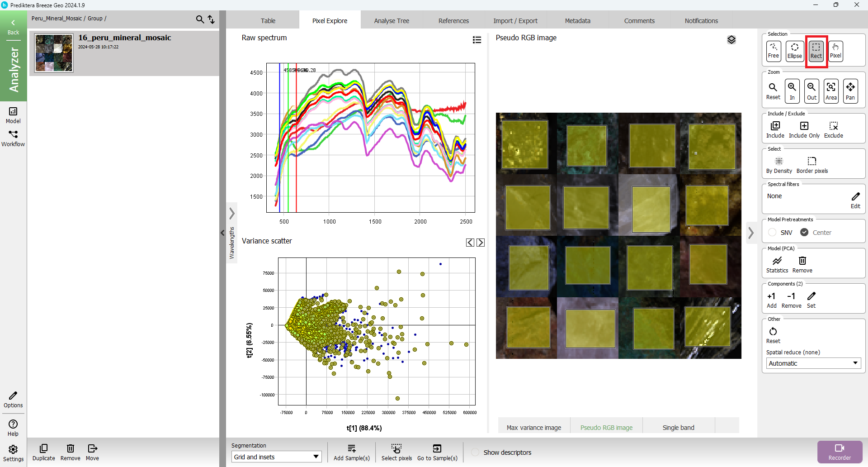Activate the Zoom Area tool
The image size is (868, 467).
[831, 91]
